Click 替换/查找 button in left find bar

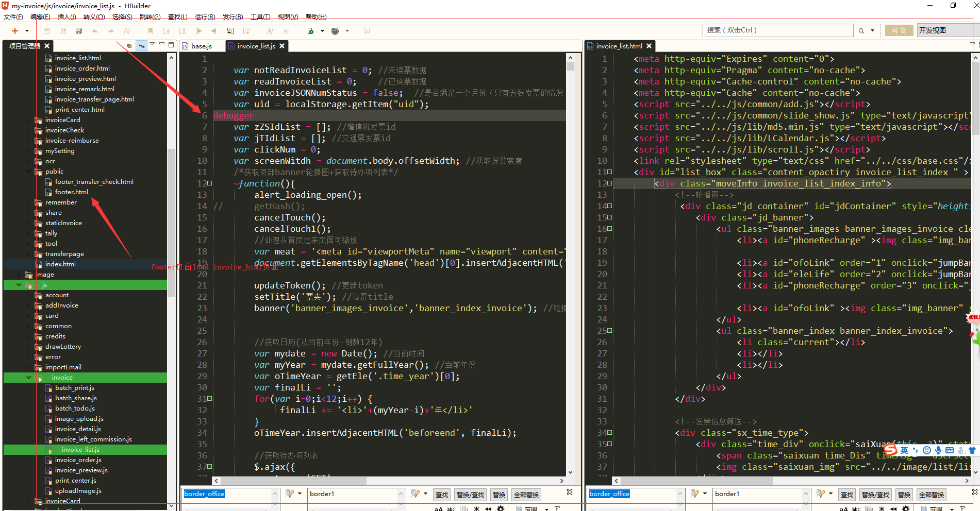(x=470, y=495)
